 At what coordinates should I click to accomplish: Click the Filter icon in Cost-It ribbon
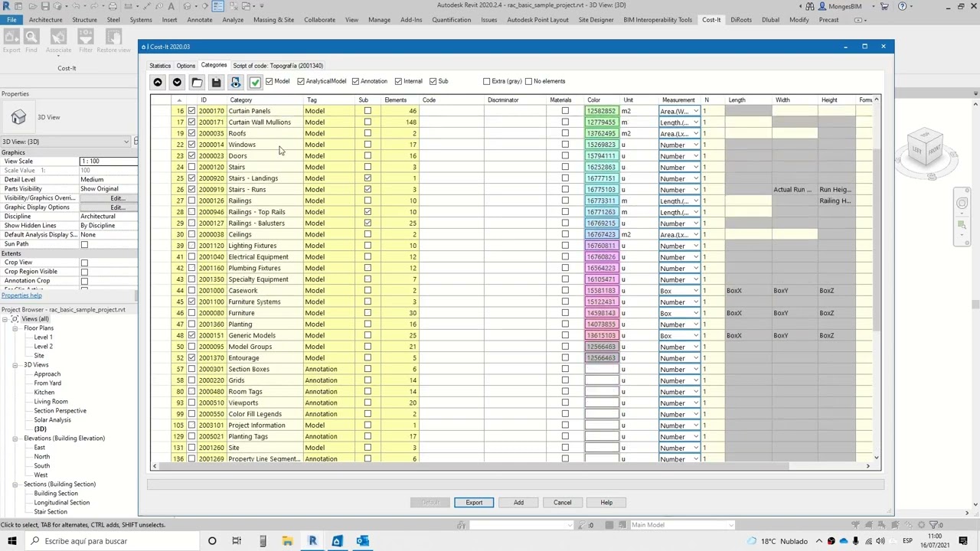coord(86,37)
